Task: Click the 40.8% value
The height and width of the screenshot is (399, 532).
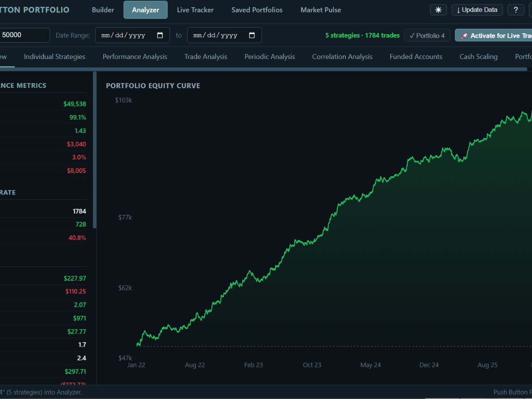Action: [x=77, y=238]
